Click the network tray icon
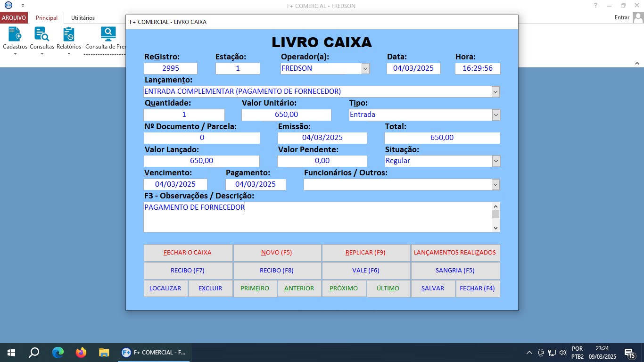The height and width of the screenshot is (362, 644). point(552,353)
